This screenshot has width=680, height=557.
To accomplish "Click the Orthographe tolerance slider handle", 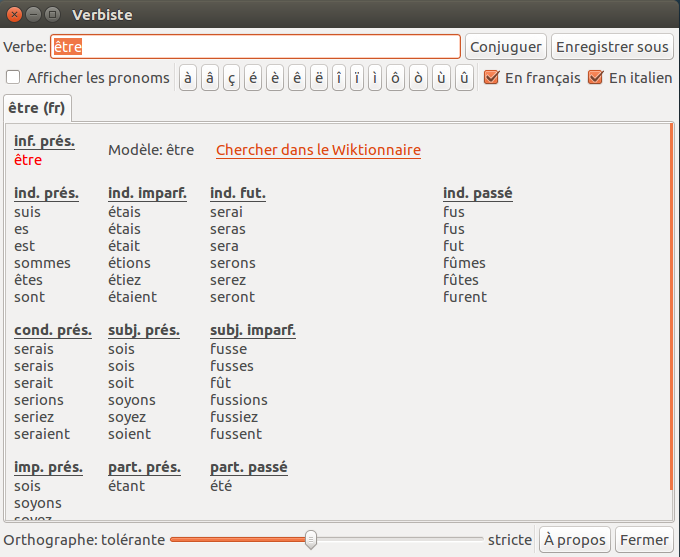I will (x=311, y=540).
